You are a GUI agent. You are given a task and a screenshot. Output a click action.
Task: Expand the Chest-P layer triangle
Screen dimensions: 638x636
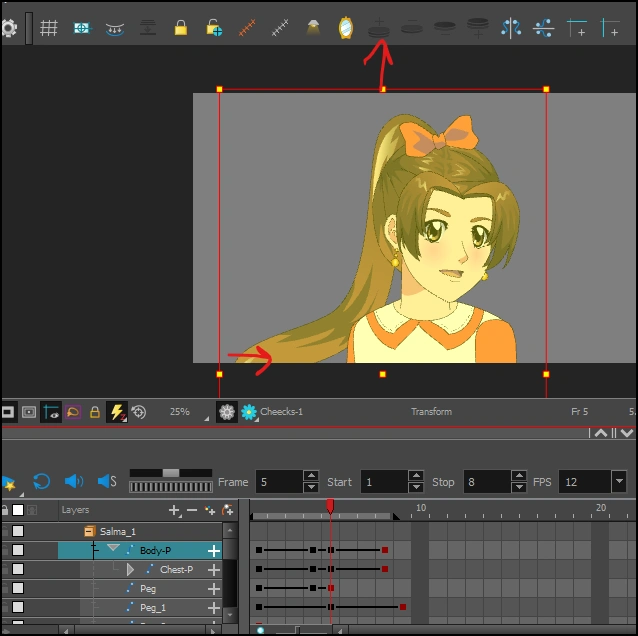click(130, 569)
